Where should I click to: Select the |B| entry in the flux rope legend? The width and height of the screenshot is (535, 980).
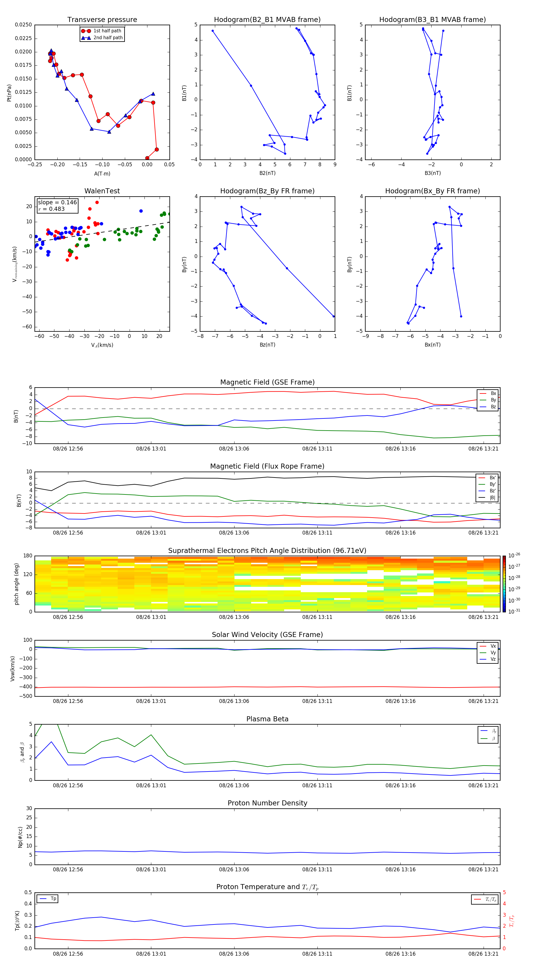(x=487, y=498)
